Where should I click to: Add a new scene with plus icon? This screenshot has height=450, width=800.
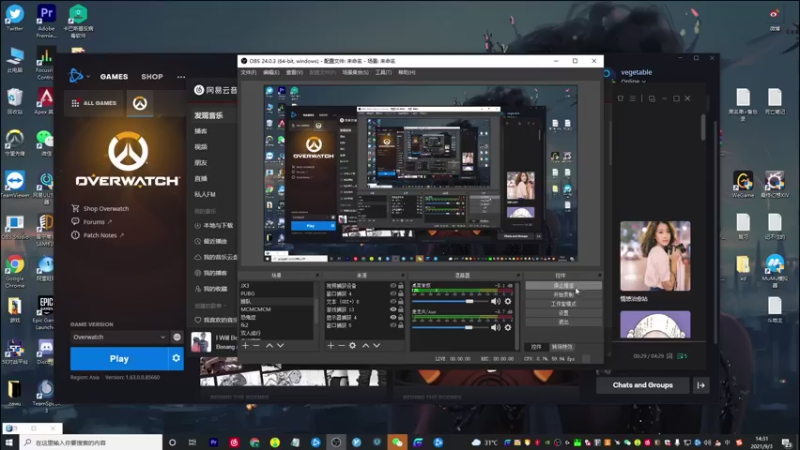tap(245, 345)
